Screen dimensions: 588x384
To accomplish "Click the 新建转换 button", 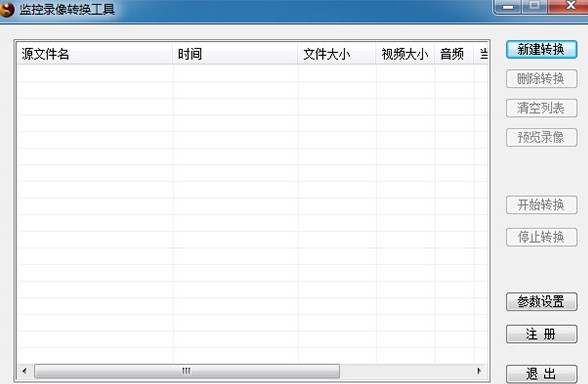I will (541, 50).
